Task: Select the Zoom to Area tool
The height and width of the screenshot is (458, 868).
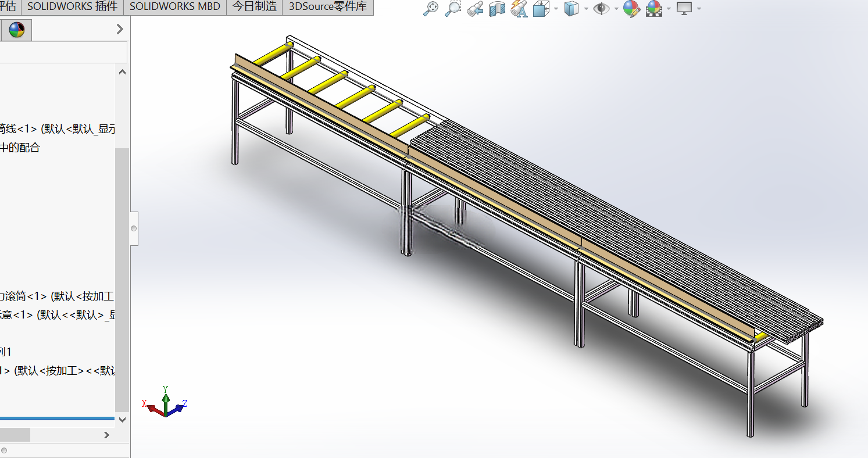Action: click(453, 9)
